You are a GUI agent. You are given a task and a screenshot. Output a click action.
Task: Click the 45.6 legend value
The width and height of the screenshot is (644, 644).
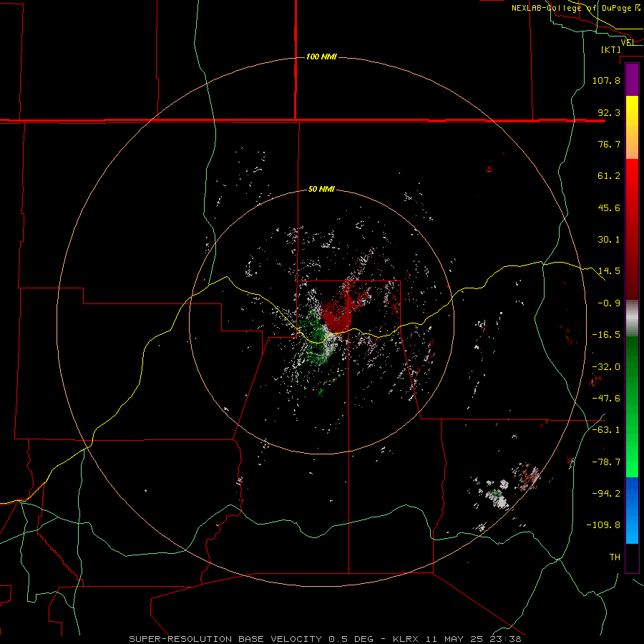coord(609,208)
